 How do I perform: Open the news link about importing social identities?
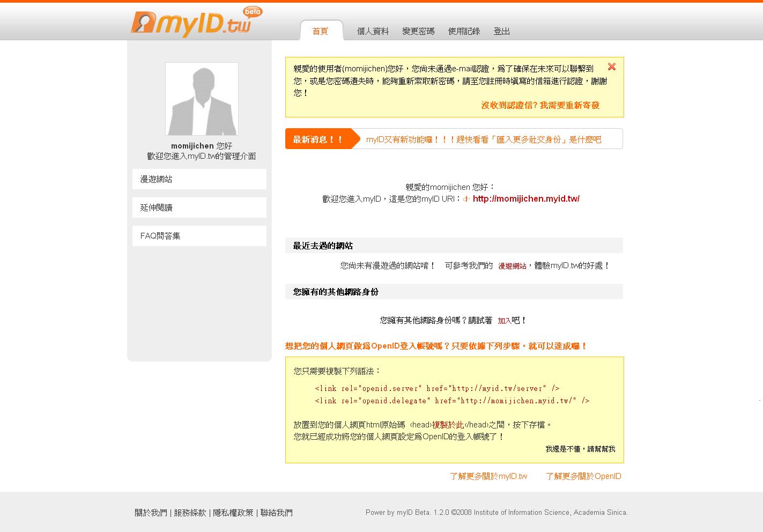coord(484,139)
